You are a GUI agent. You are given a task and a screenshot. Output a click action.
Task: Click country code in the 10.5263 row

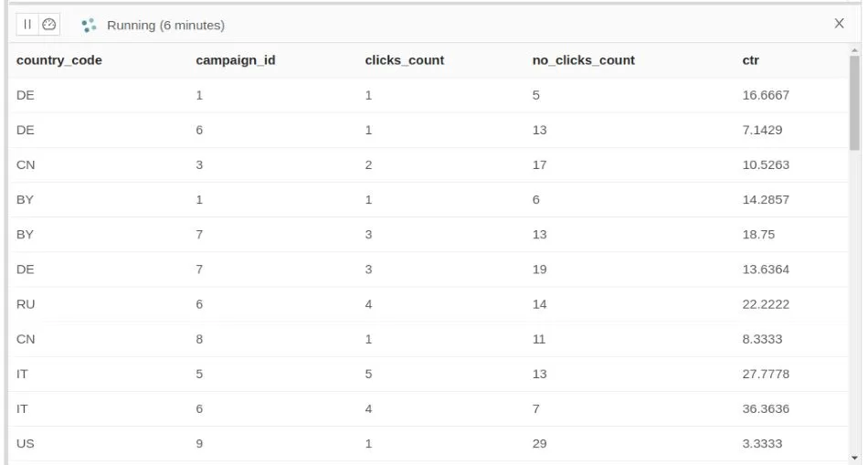point(26,165)
